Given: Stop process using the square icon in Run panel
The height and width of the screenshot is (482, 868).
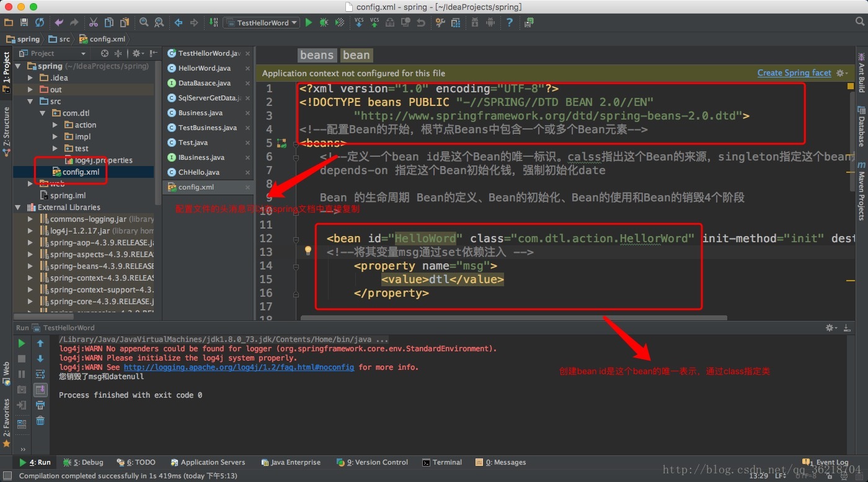Looking at the screenshot, I should [x=22, y=359].
